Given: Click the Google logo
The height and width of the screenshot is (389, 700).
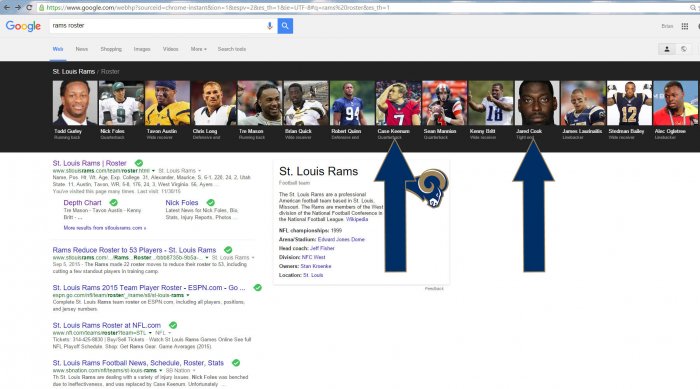Looking at the screenshot, I should (x=23, y=26).
